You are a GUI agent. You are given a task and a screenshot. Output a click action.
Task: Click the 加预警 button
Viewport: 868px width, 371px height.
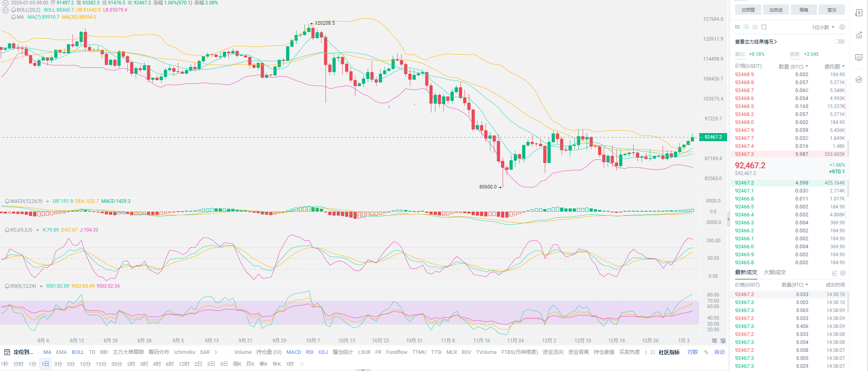748,10
